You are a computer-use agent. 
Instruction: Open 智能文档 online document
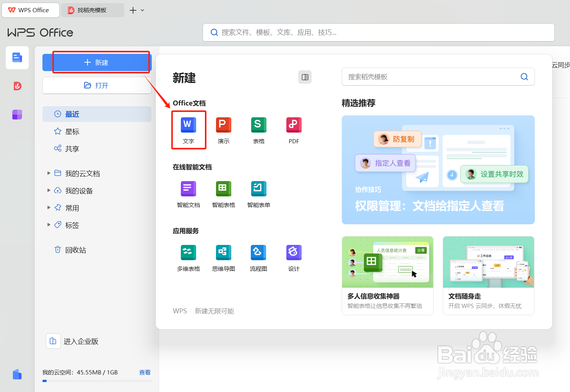tap(188, 194)
